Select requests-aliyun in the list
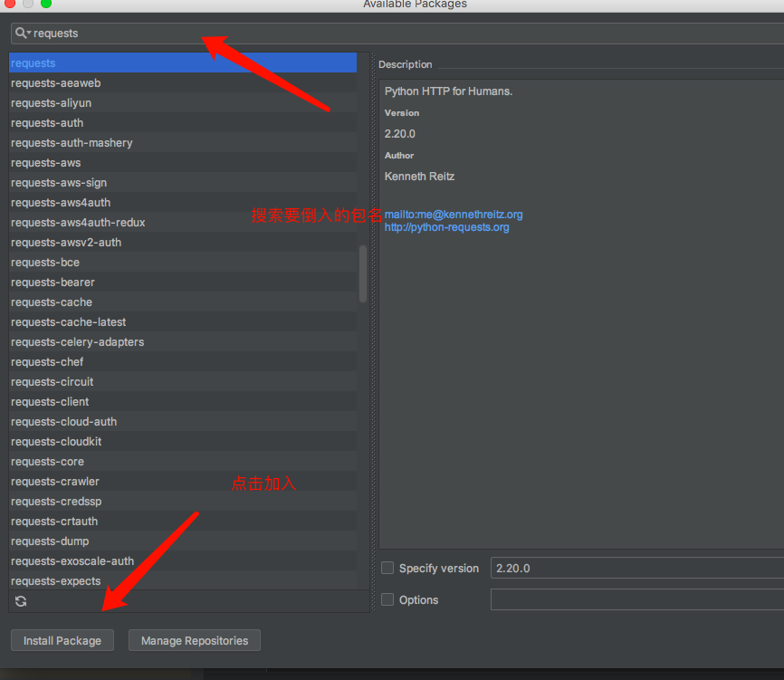Image resolution: width=784 pixels, height=680 pixels. pos(183,103)
